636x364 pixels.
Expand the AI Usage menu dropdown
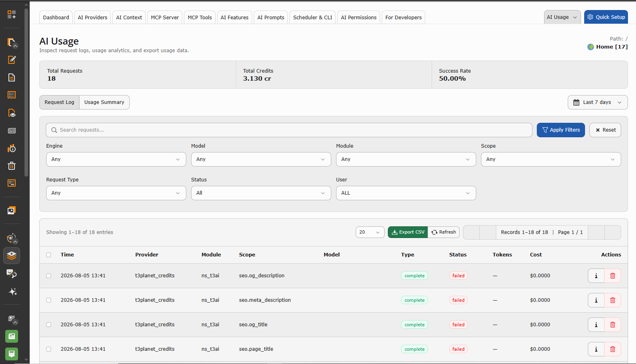tap(562, 17)
